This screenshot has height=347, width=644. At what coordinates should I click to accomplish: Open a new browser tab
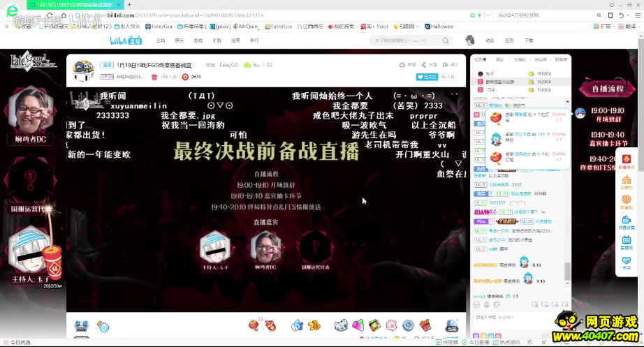(129, 4)
